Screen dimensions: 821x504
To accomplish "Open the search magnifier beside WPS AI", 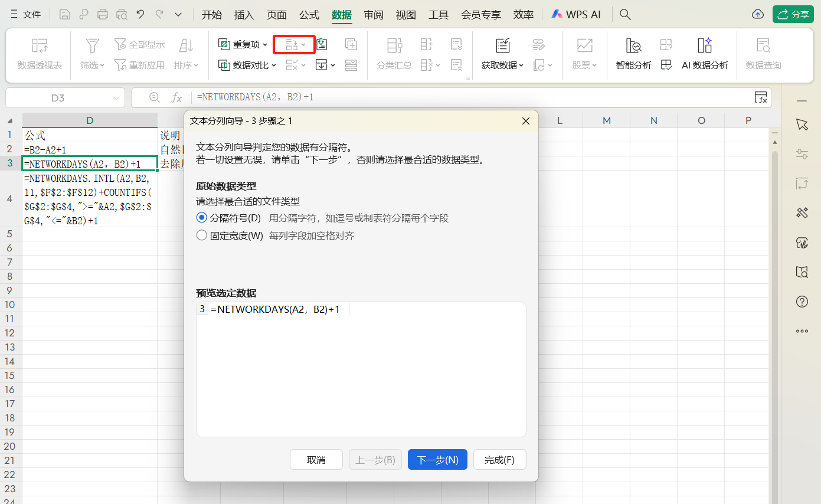I will [x=625, y=14].
